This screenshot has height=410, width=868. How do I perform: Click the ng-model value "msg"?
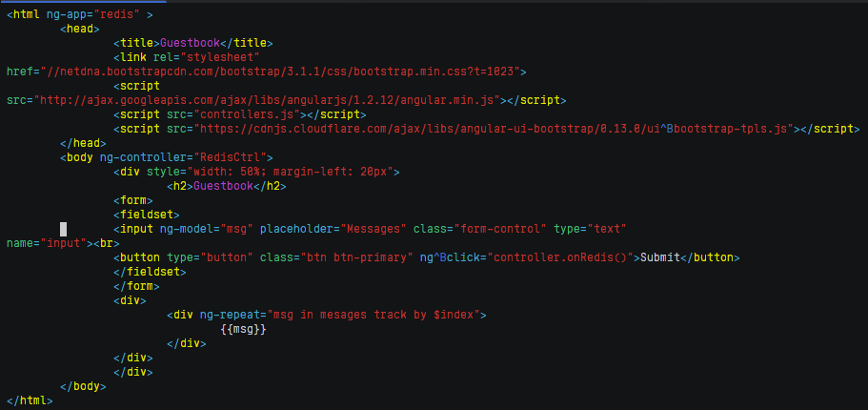tap(237, 230)
